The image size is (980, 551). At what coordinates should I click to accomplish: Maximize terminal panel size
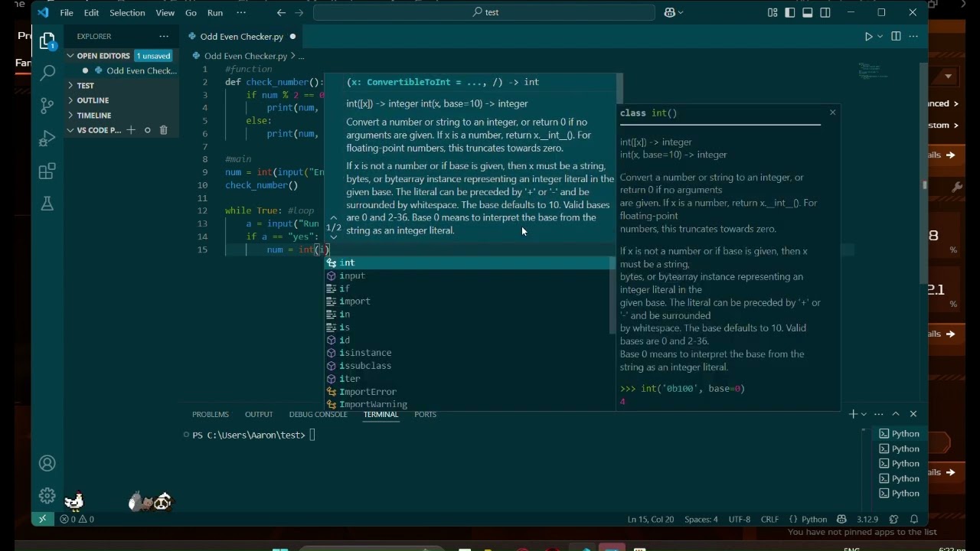[x=896, y=414]
